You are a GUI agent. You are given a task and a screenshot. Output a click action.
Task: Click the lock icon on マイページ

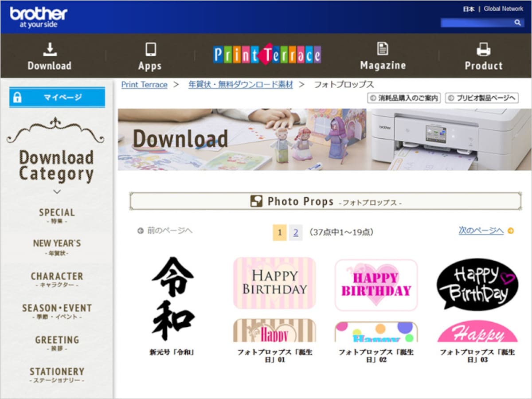tap(17, 98)
